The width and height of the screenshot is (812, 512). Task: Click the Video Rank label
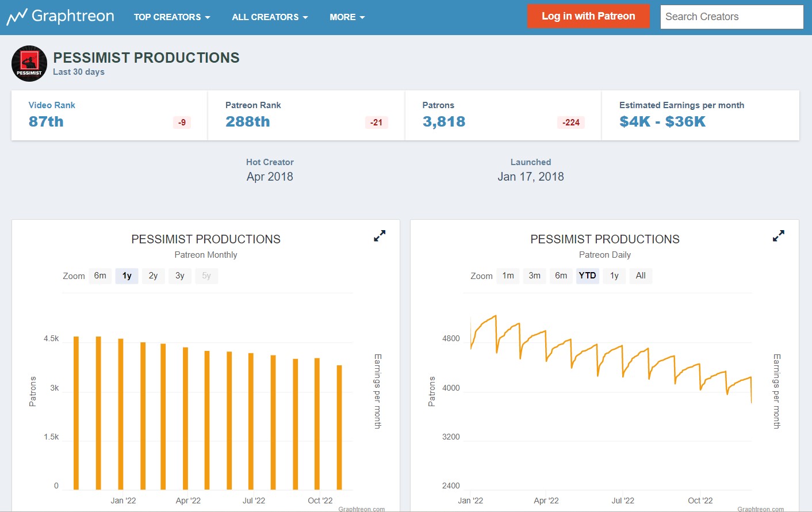(52, 105)
